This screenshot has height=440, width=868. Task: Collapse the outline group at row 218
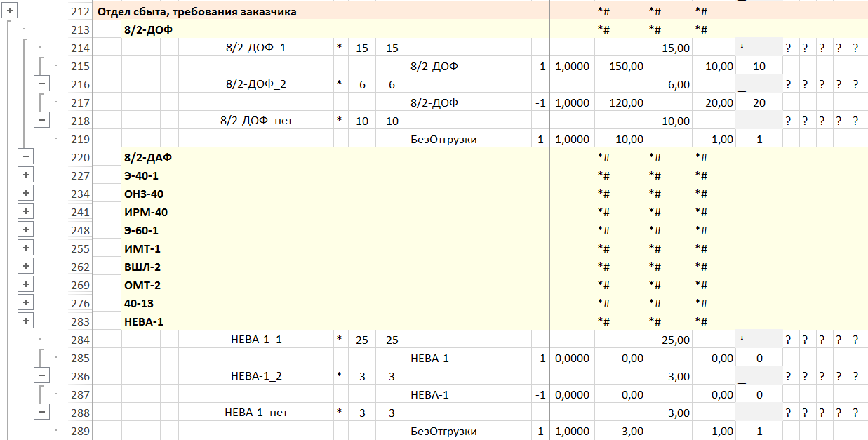click(42, 120)
